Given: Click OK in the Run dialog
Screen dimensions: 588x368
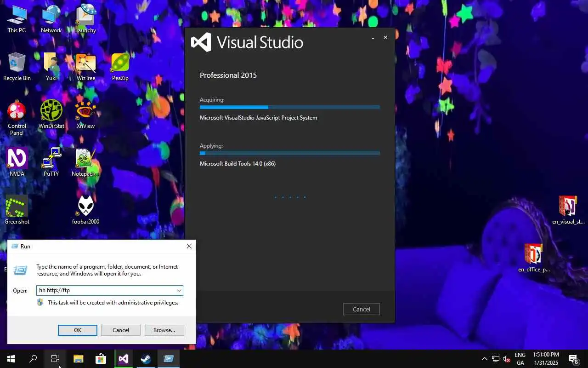Looking at the screenshot, I should tap(78, 330).
